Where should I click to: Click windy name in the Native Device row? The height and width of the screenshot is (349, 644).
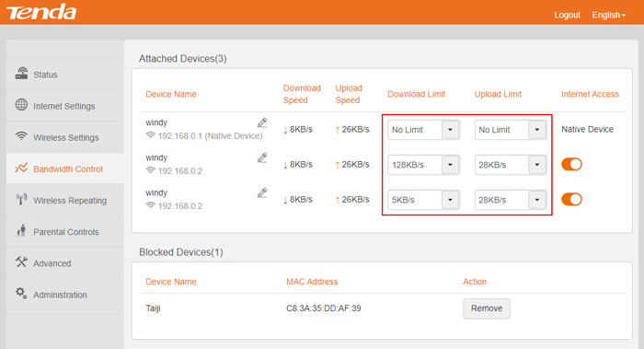(156, 122)
